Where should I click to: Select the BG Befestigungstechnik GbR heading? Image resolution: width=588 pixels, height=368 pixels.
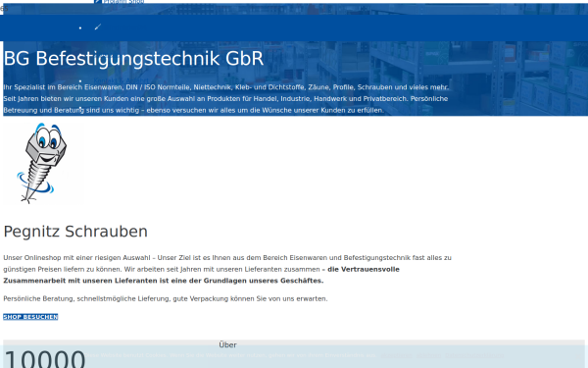click(x=133, y=59)
